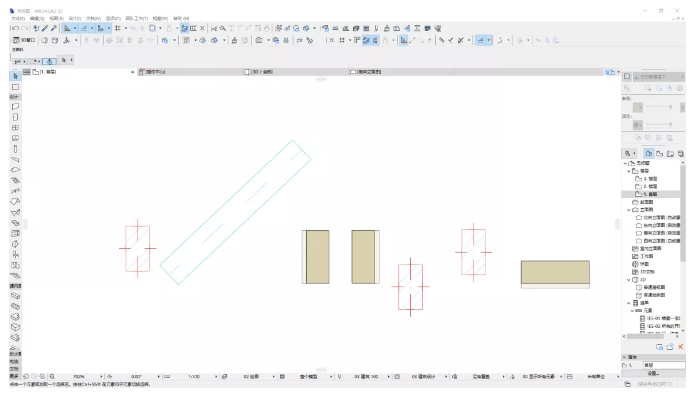695x393 pixels.
Task: Open the 没有覆盖 graphic override dropdown
Action: pos(503,377)
